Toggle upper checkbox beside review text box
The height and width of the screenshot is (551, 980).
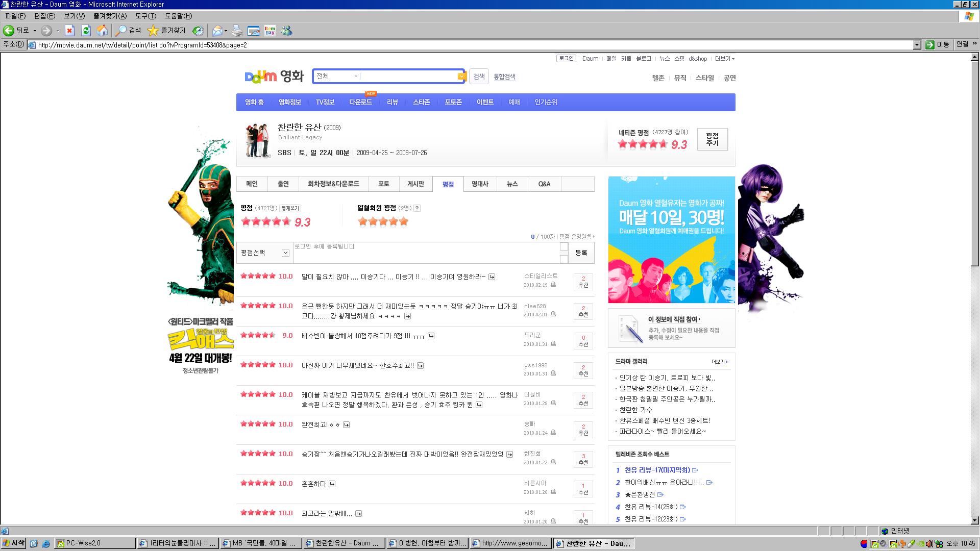564,247
